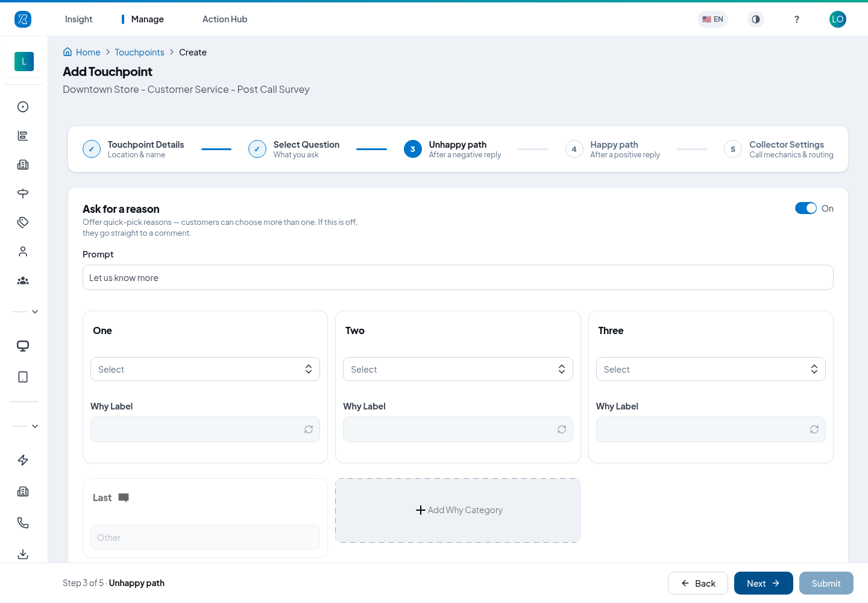The width and height of the screenshot is (868, 603).
Task: Click the green L workspace tile
Action: (x=24, y=62)
